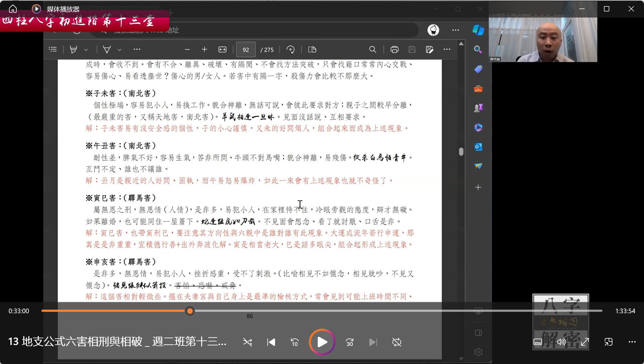The height and width of the screenshot is (364, 644).
Task: Select the PDF eraser tool
Action: (107, 49)
